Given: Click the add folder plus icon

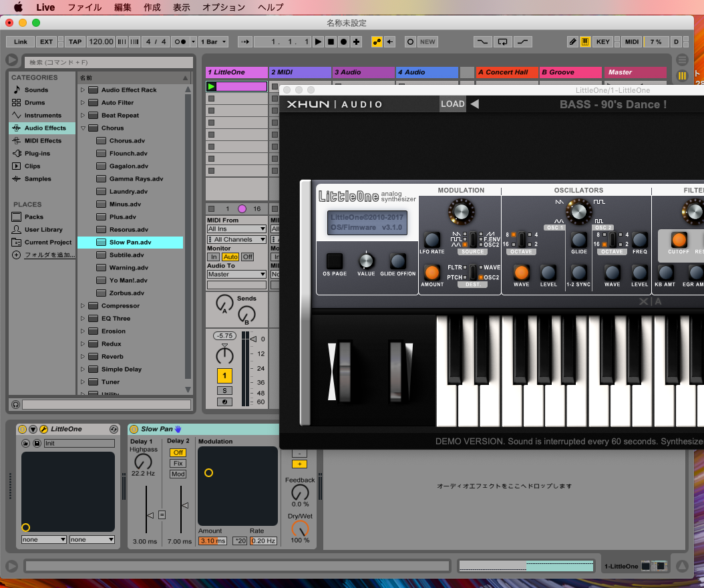Looking at the screenshot, I should pyautogui.click(x=16, y=255).
